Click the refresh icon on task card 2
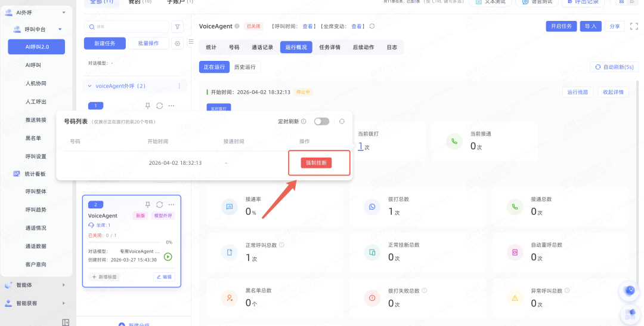The image size is (644, 326). 160,205
